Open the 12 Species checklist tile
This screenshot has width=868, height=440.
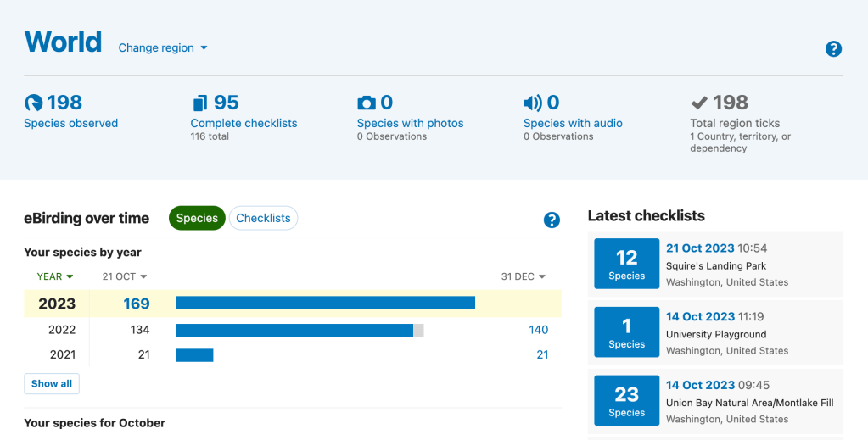(x=626, y=265)
